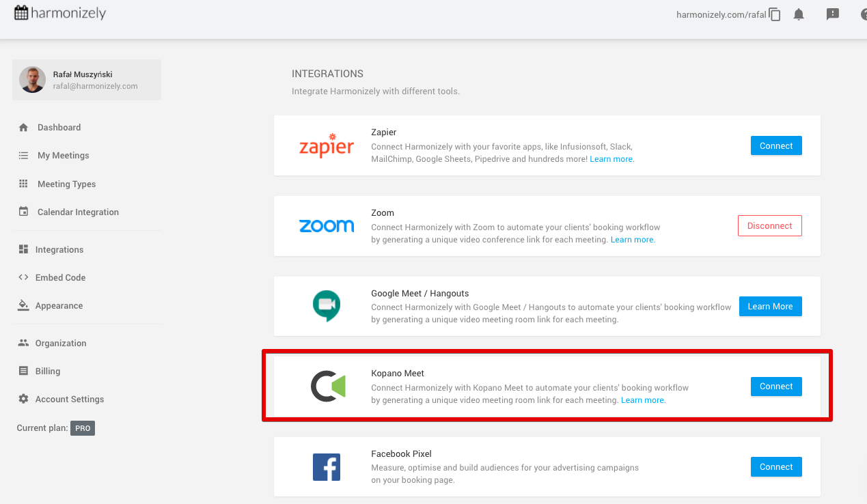Click the Facebook Pixel card title
Screen dimensions: 867x504
pos(401,454)
